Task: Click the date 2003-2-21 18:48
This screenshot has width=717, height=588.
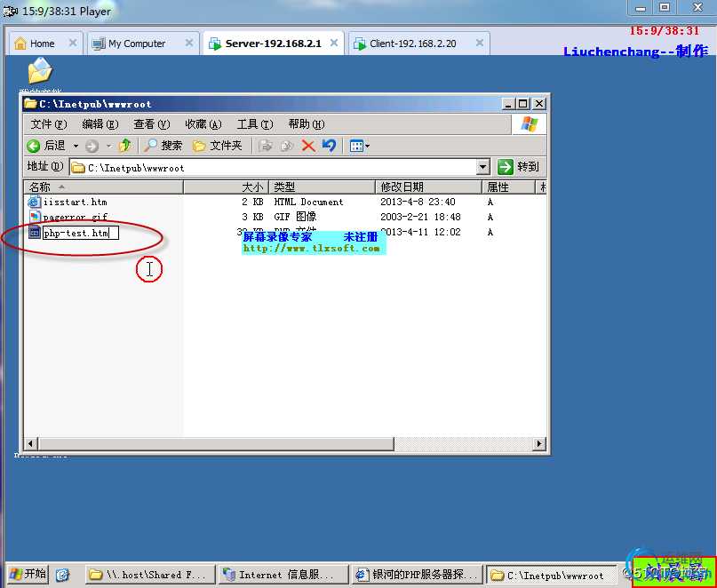Action: pos(420,217)
